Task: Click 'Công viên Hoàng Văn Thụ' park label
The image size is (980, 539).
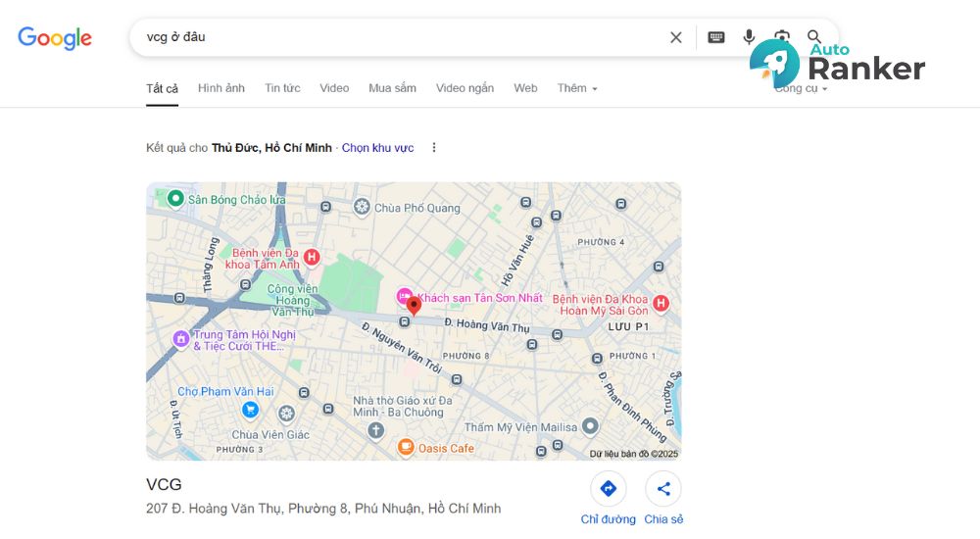Action: click(x=293, y=300)
